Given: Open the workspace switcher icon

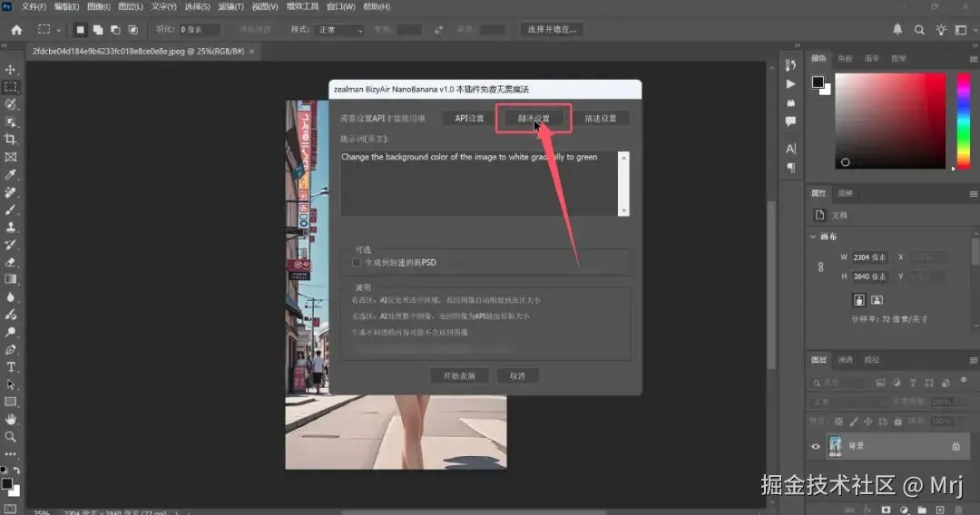Looking at the screenshot, I should [x=961, y=29].
